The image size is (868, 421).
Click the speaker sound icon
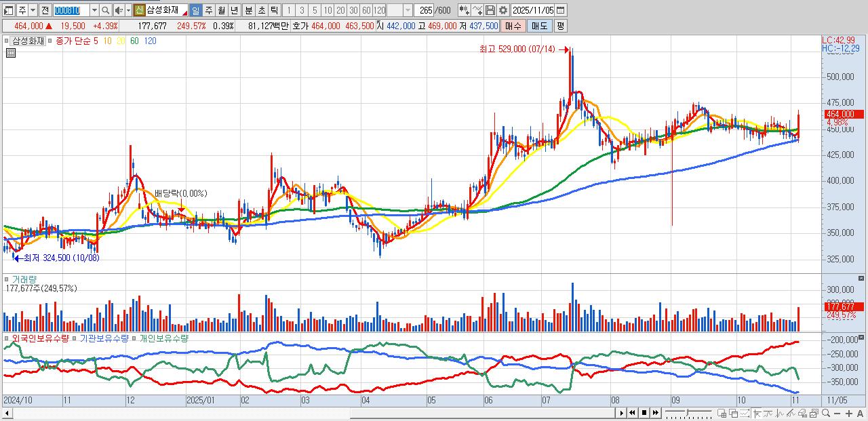click(x=119, y=10)
